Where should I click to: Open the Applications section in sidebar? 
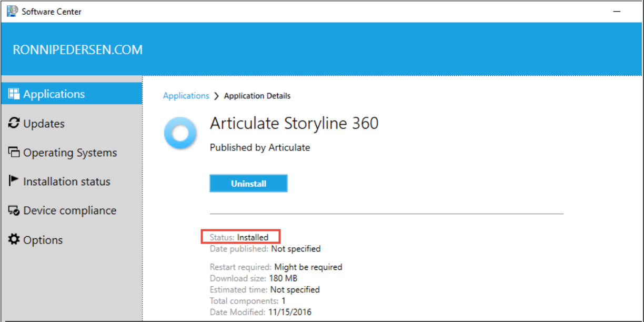pos(71,94)
